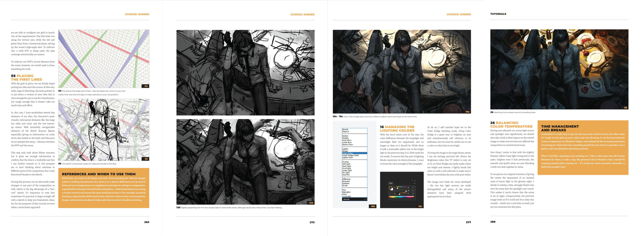Viewport: 644px width, 236px height.
Task: Click page number 286
Action: click(x=493, y=222)
